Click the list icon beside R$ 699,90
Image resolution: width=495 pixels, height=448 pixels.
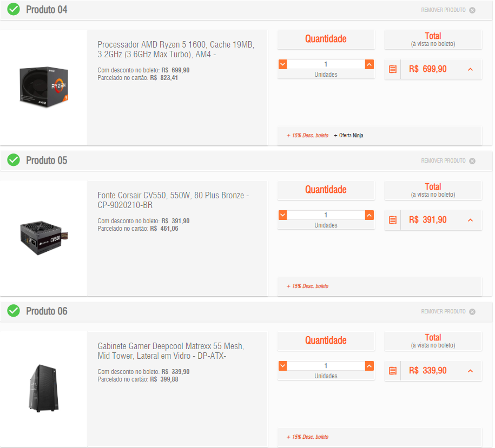point(393,69)
